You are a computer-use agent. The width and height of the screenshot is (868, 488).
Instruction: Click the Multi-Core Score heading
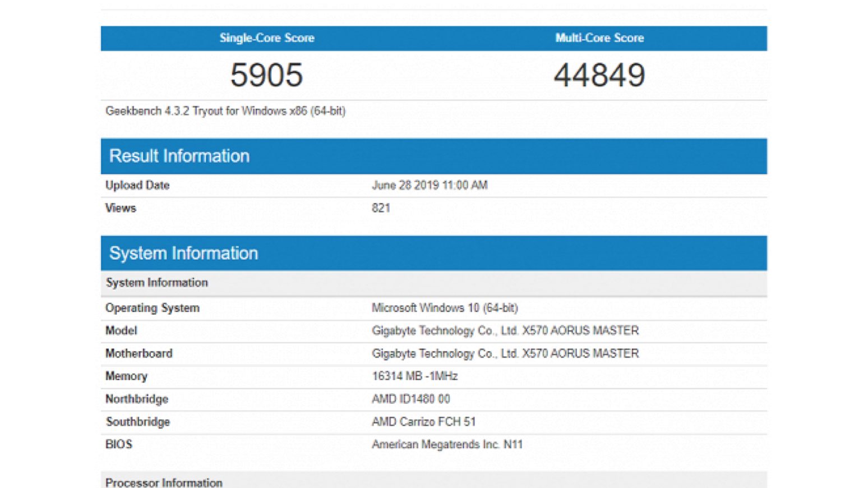(599, 38)
